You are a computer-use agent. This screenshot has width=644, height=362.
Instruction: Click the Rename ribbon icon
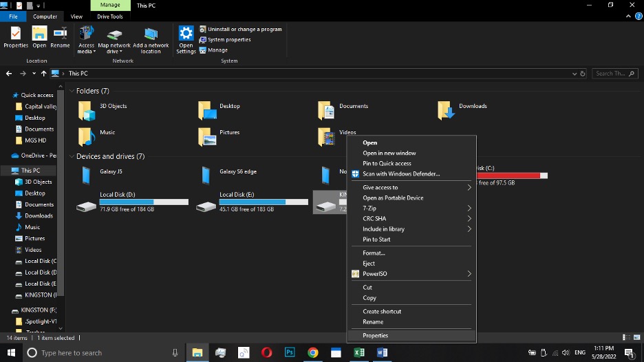60,37
